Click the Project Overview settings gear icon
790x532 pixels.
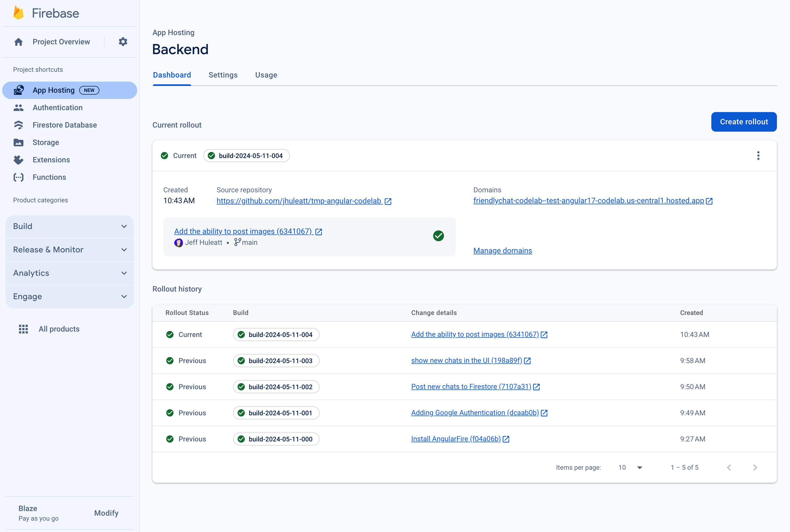(123, 42)
